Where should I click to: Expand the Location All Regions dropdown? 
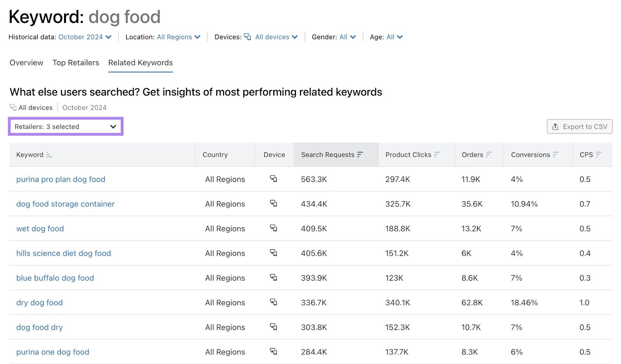179,37
